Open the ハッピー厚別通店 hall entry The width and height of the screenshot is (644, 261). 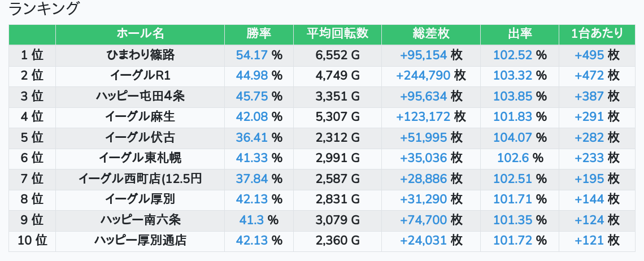pyautogui.click(x=140, y=241)
